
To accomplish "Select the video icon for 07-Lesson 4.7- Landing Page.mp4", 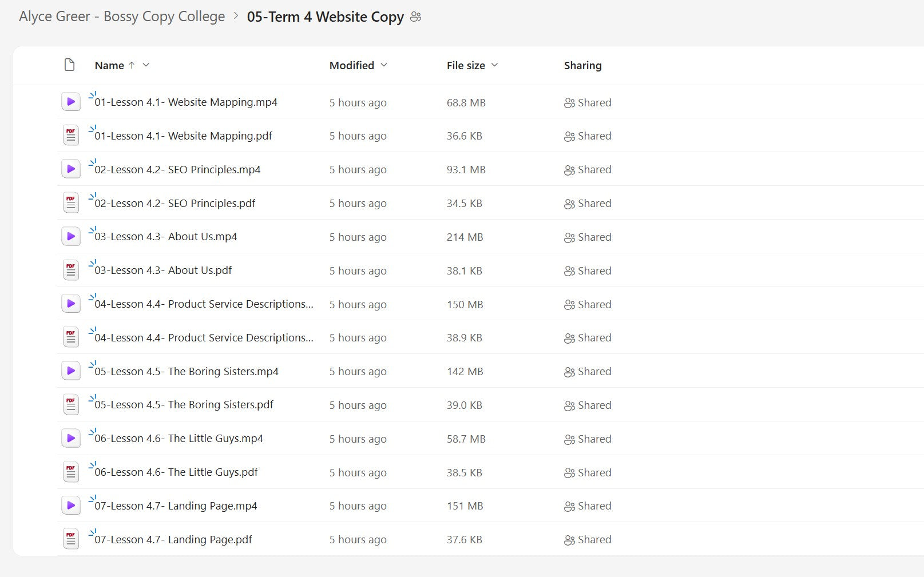I will (70, 505).
